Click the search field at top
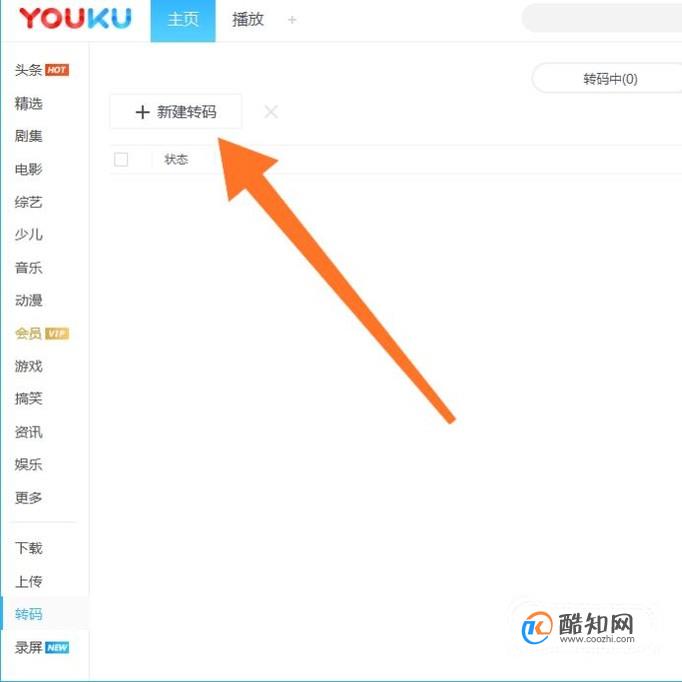 point(602,18)
